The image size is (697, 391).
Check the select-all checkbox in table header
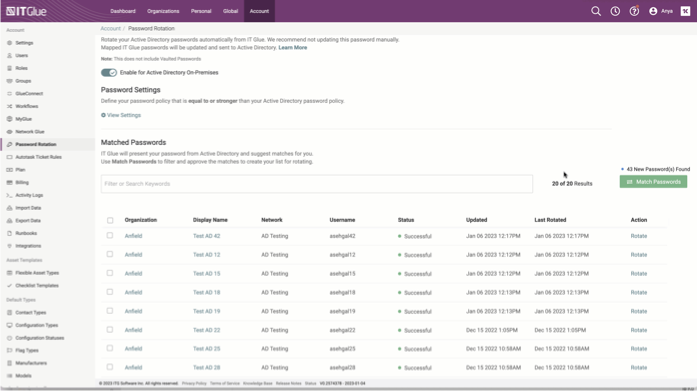(110, 220)
